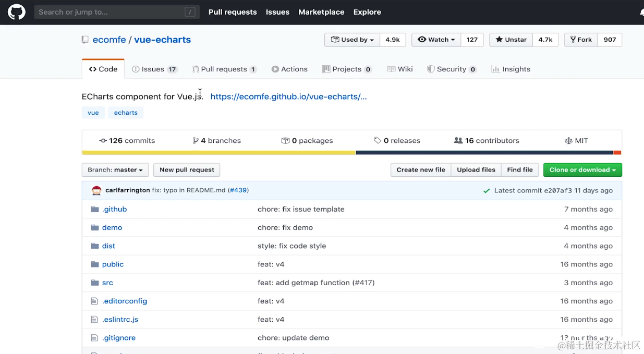Click the MIT license scale icon
The image size is (644, 354).
coord(568,141)
